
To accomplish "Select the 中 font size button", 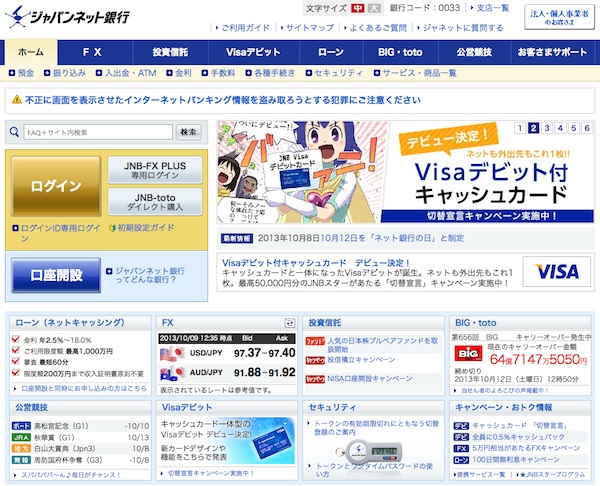I will (x=357, y=8).
